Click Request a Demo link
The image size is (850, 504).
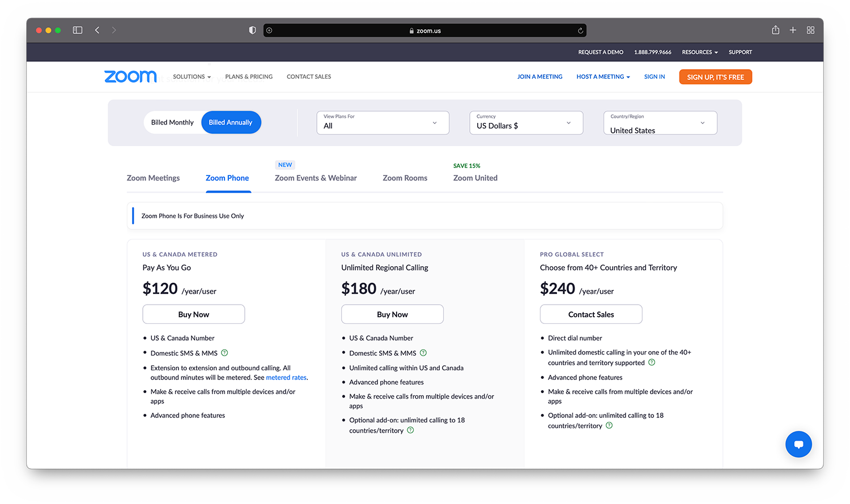pyautogui.click(x=601, y=52)
